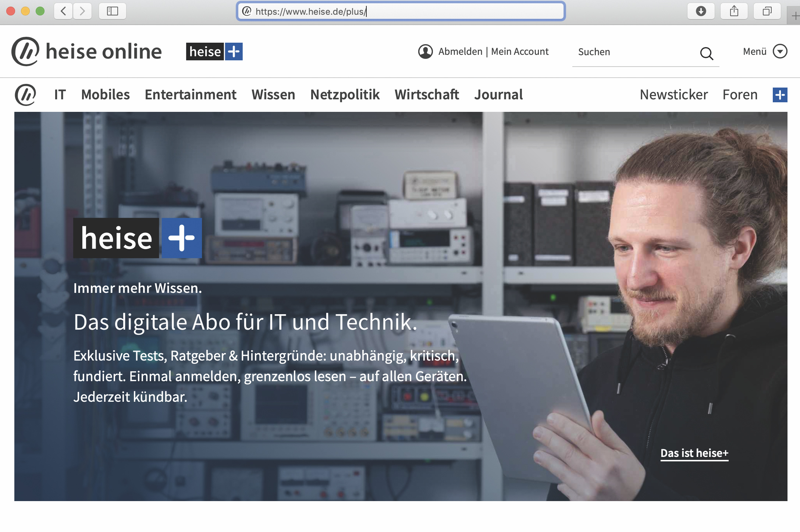The image size is (800, 532).
Task: Open Mein Account link
Action: tap(519, 52)
